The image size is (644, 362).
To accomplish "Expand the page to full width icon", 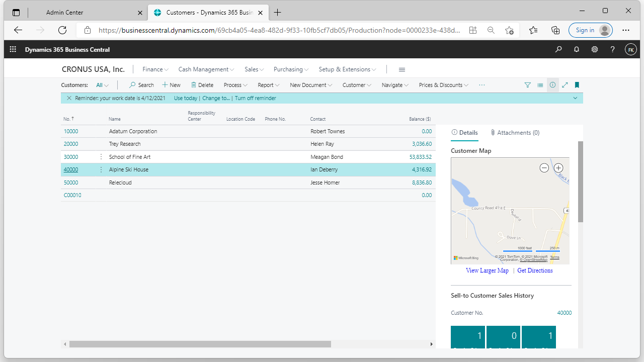I will tap(565, 85).
